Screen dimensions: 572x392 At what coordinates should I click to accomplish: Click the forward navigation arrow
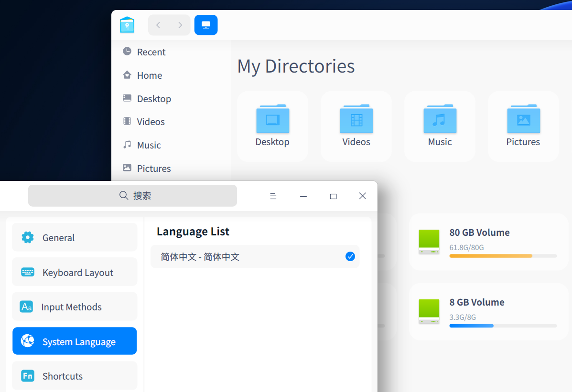[181, 25]
